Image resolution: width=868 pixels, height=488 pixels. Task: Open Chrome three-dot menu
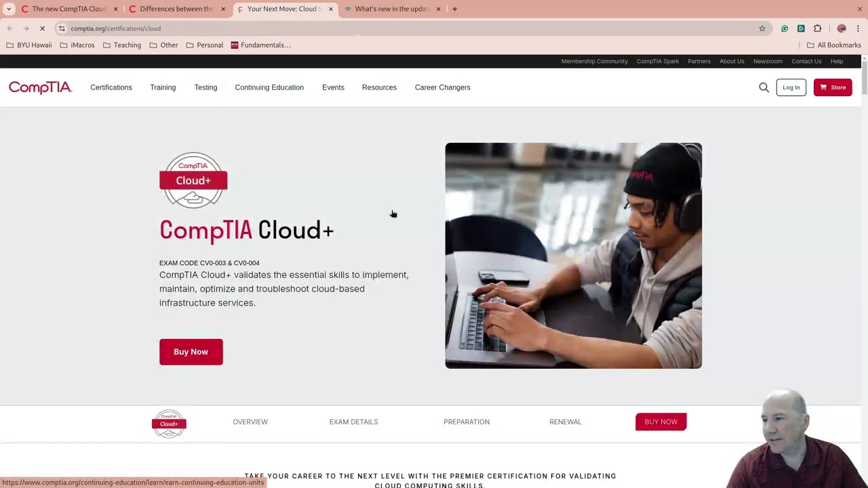click(x=858, y=28)
